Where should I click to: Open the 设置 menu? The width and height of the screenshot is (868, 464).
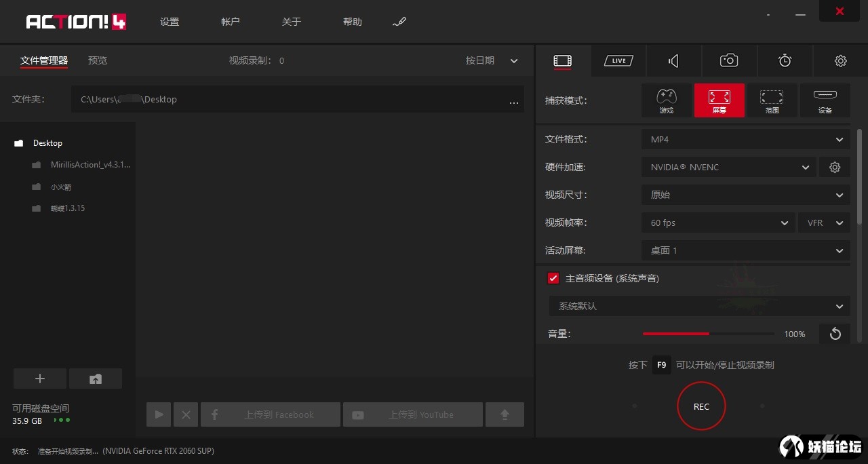point(170,22)
